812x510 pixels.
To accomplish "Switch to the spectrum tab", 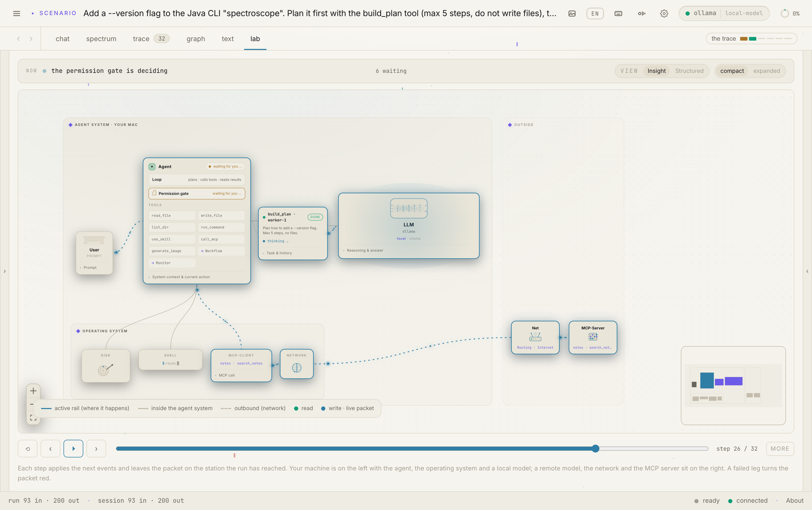I will click(x=101, y=39).
